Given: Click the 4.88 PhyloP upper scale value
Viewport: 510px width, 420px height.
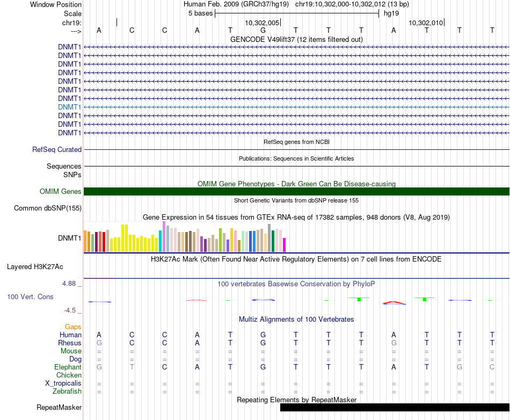Looking at the screenshot, I should click(x=69, y=284).
